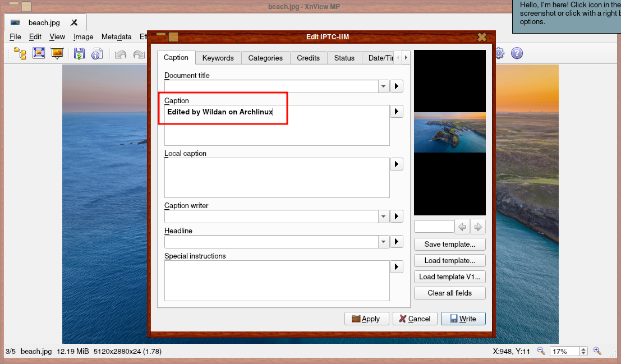Switch to the Keywords tab

pyautogui.click(x=218, y=57)
